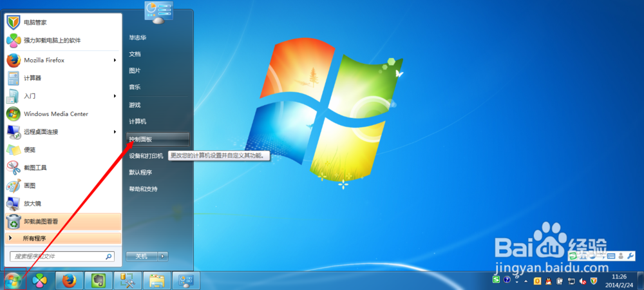Click Sogou S logo on IME bar
The height and width of the screenshot is (290, 644).
pos(573,256)
